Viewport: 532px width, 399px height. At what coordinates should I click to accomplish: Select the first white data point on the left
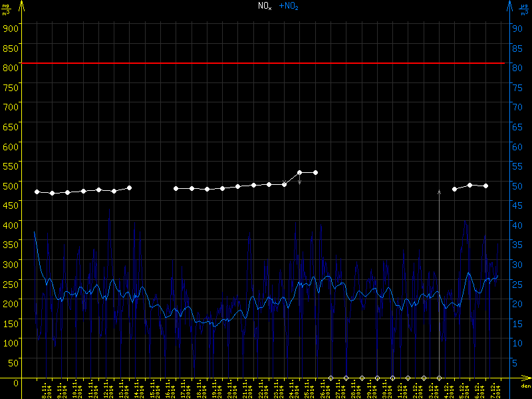(x=37, y=192)
